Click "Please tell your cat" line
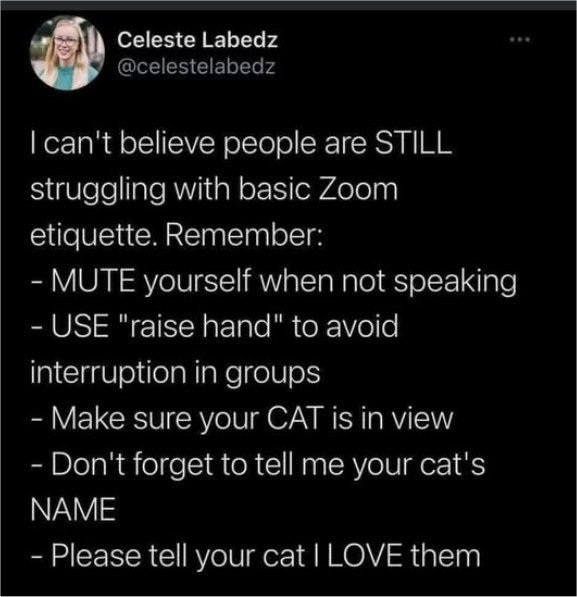The image size is (577, 597). [255, 556]
